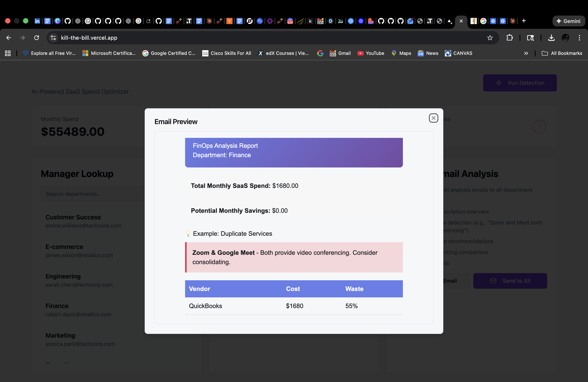The width and height of the screenshot is (588, 382).
Task: Click the browser reload icon
Action: (x=37, y=38)
